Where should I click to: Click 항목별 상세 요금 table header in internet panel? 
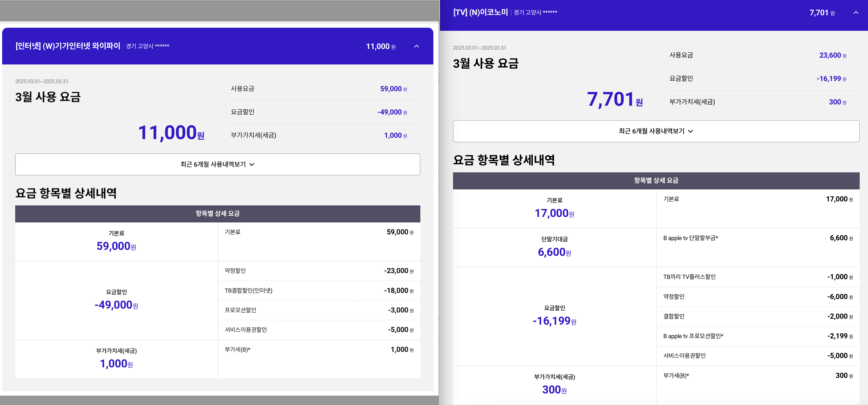click(218, 214)
